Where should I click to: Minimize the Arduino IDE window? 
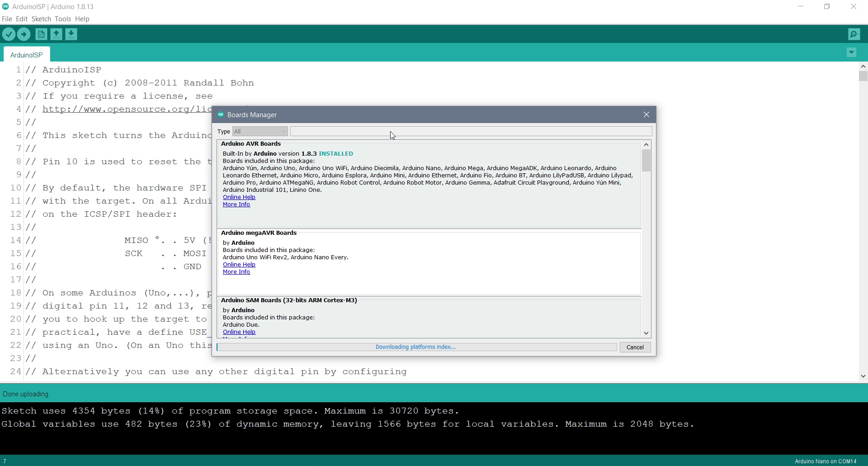(x=801, y=7)
